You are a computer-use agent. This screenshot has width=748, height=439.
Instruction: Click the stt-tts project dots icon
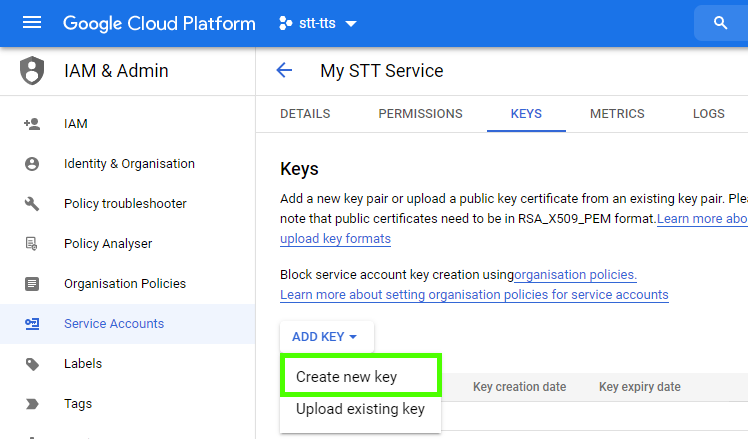coord(285,23)
